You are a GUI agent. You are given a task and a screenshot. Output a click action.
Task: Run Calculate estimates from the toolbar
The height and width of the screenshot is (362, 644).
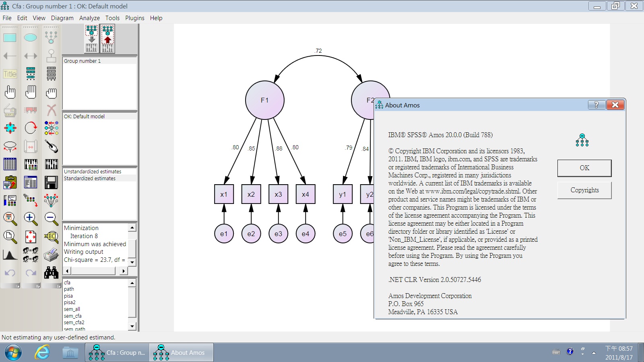(x=51, y=165)
